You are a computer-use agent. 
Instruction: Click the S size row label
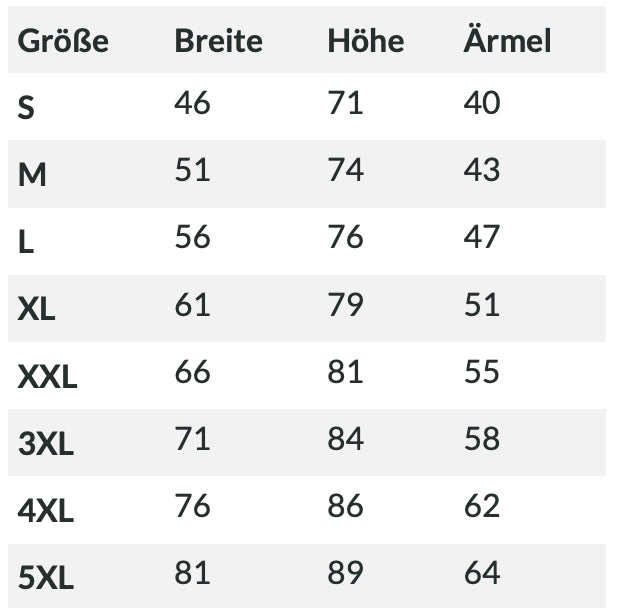click(26, 108)
